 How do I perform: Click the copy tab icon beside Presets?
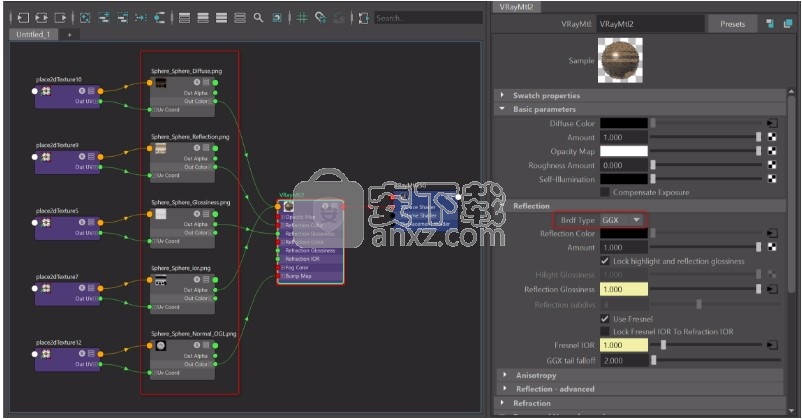(770, 24)
